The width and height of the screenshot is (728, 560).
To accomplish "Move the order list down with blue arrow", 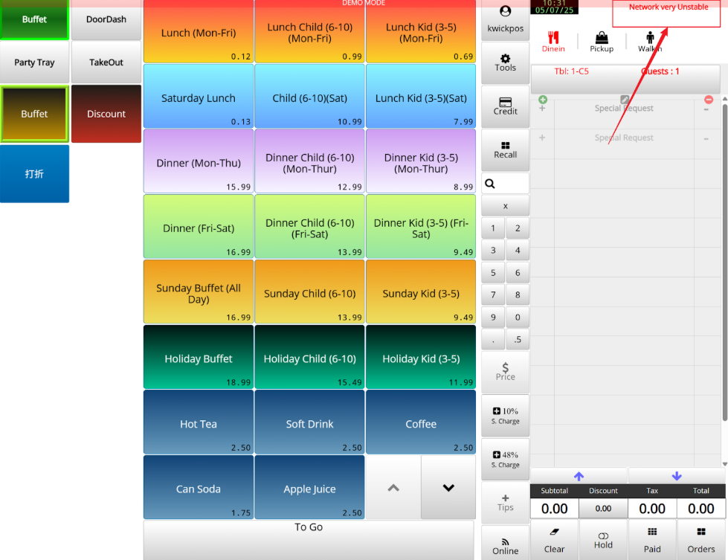I will pyautogui.click(x=677, y=476).
